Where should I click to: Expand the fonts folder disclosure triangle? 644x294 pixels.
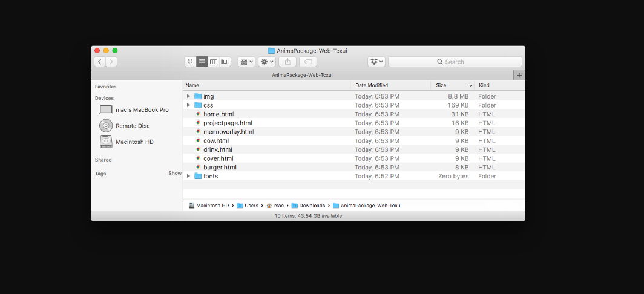tap(188, 176)
